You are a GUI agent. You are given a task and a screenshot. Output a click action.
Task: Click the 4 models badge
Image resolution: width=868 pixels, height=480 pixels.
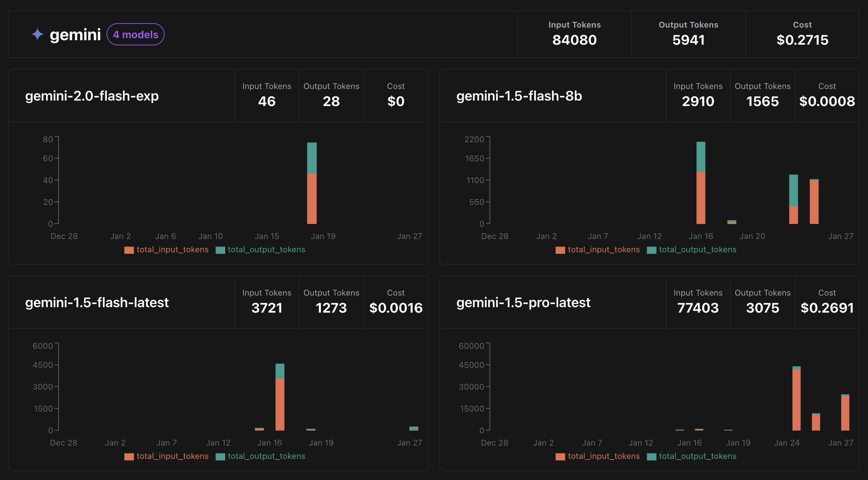pos(136,34)
